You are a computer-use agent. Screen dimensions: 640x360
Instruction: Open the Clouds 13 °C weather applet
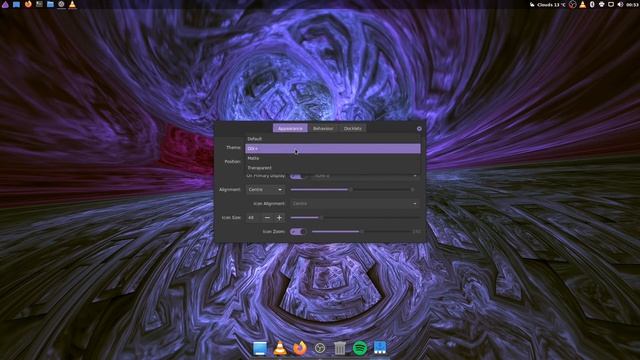[x=548, y=4]
